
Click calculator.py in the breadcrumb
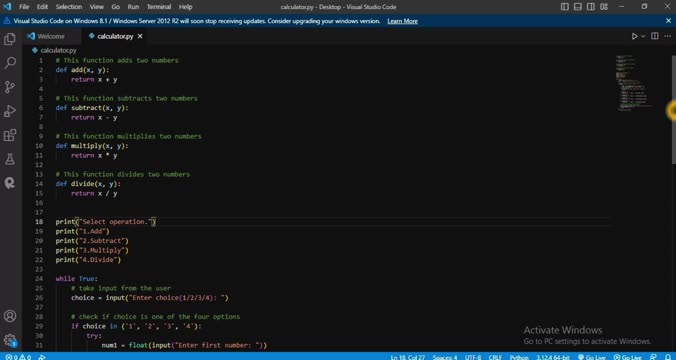58,50
